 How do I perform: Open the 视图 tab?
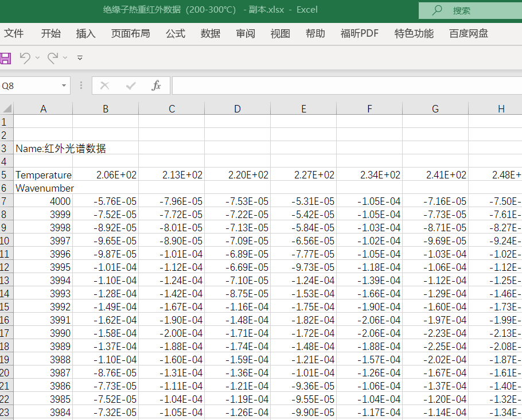[x=281, y=33]
